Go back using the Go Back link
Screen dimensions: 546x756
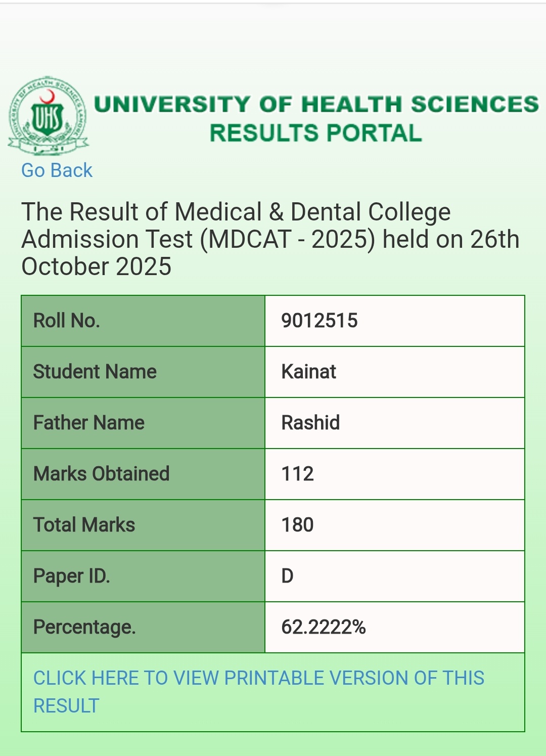(57, 170)
